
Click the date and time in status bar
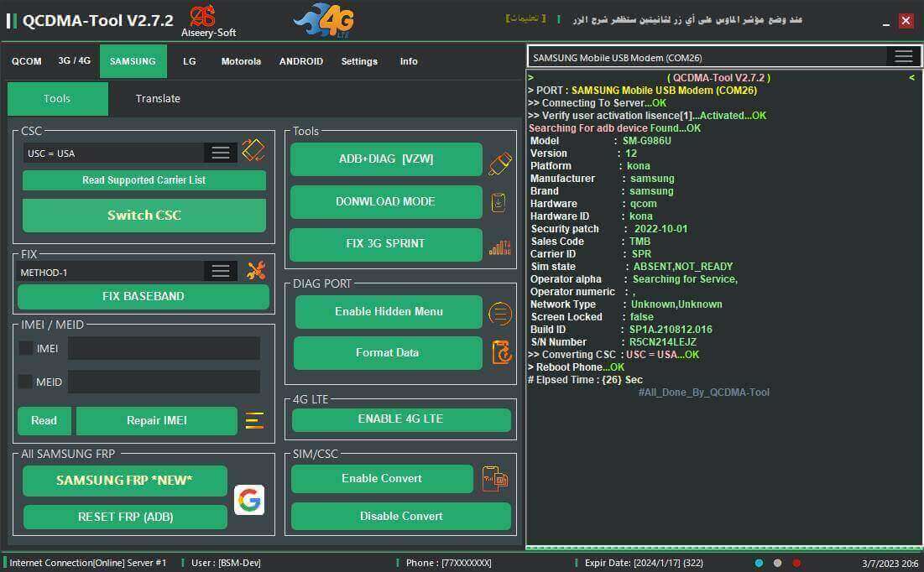click(x=890, y=564)
